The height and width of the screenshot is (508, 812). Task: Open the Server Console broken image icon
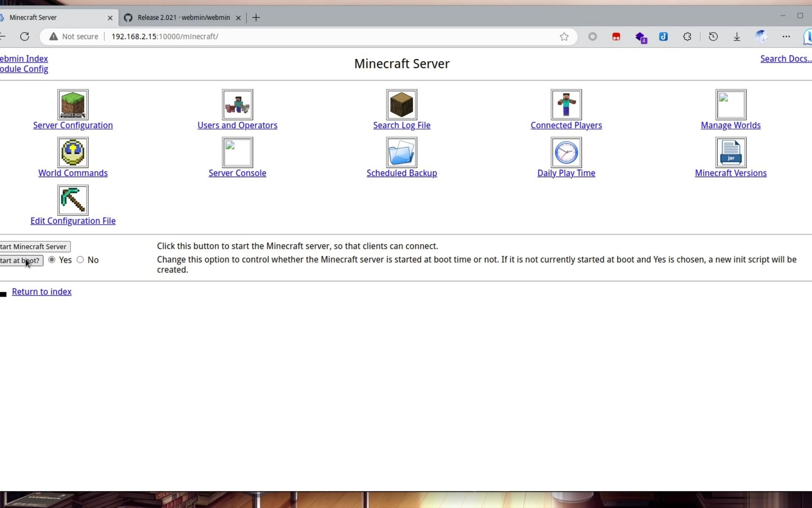pos(237,152)
